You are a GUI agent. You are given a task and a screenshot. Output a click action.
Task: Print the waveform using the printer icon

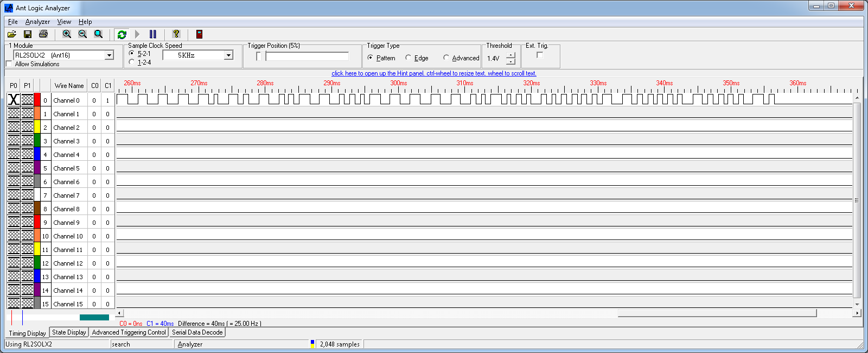click(x=43, y=34)
